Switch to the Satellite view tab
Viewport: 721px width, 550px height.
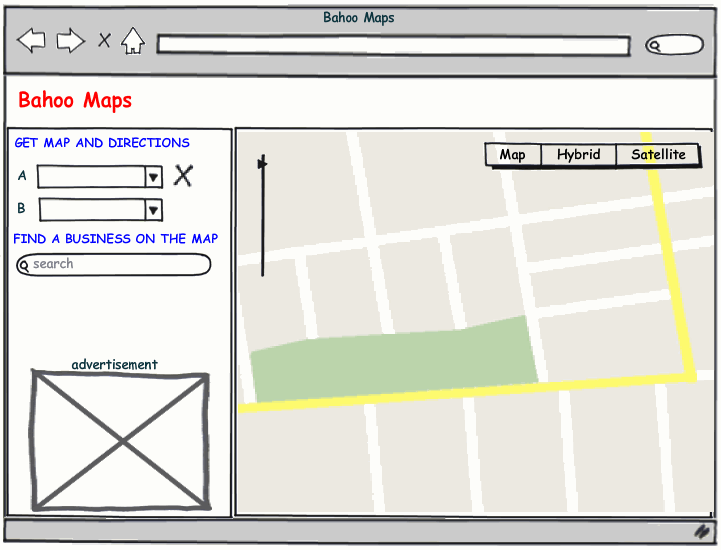point(658,155)
